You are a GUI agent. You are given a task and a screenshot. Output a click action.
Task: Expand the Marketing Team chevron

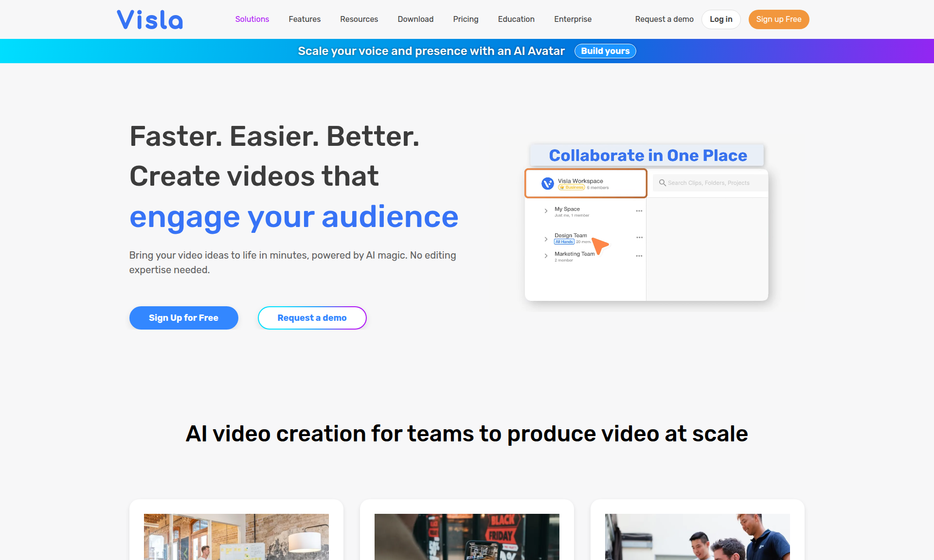pyautogui.click(x=546, y=256)
